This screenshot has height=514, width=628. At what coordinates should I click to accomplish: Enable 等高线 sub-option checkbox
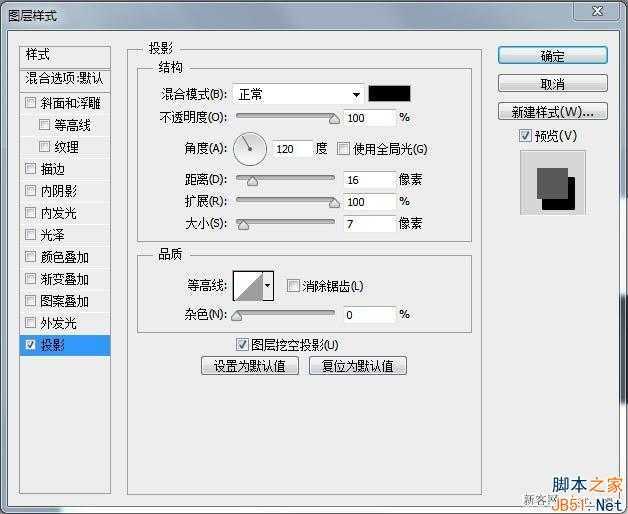coord(44,125)
